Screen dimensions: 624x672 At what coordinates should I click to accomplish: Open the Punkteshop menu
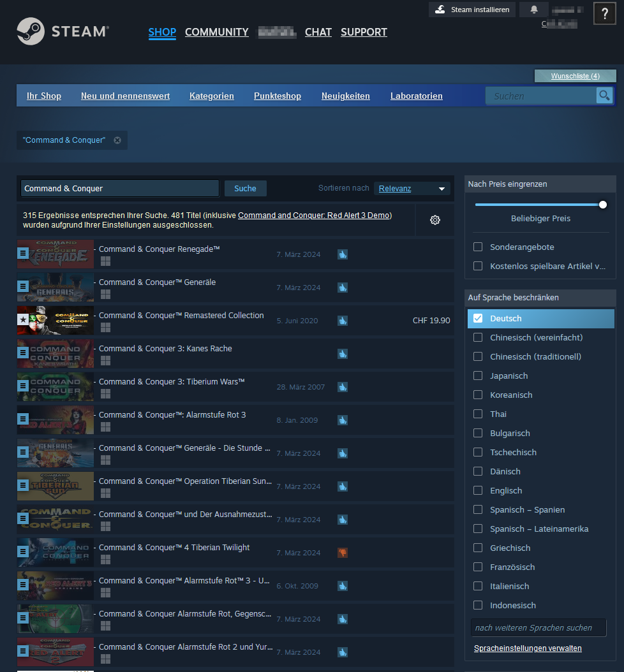[277, 96]
